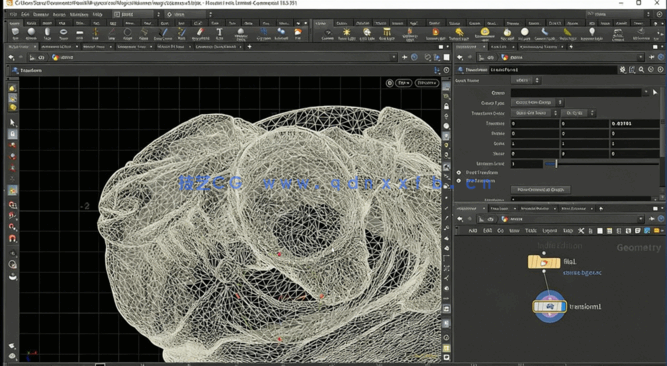Open the File menu
The width and height of the screenshot is (667, 366).
tap(13, 14)
